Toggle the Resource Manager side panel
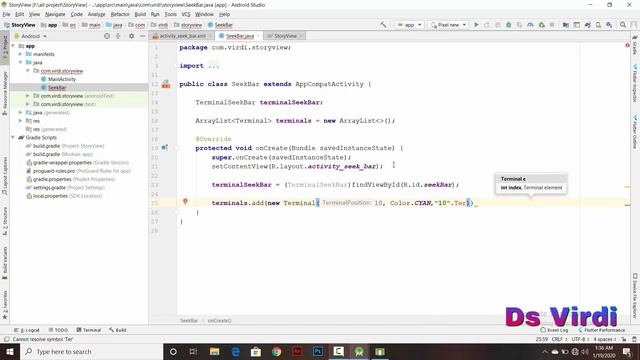The height and width of the screenshot is (360, 640). 5,93
